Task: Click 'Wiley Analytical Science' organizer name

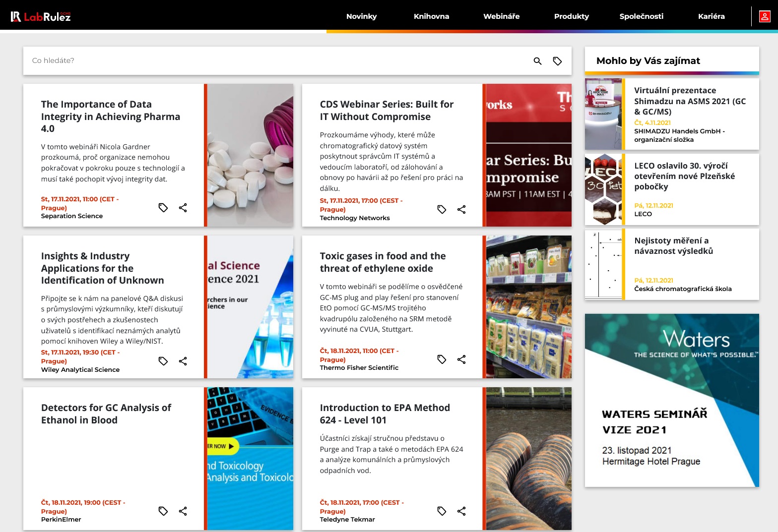Action: pos(80,370)
